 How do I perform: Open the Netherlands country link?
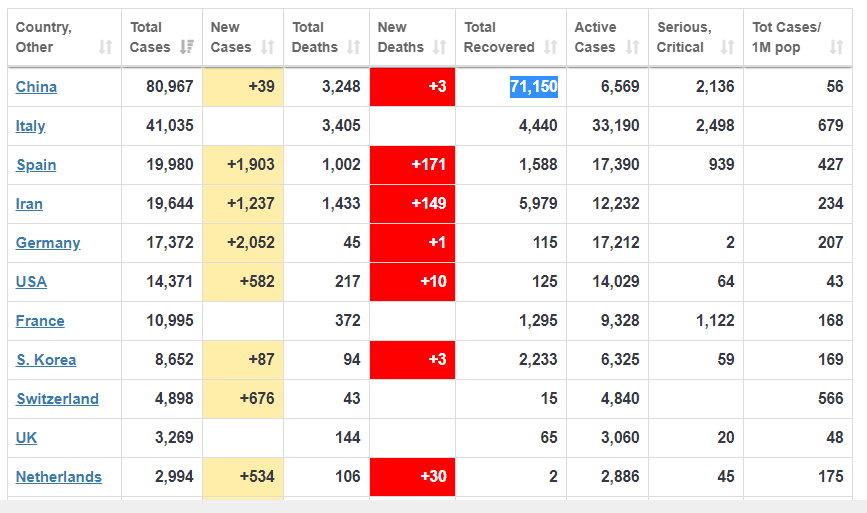click(59, 477)
